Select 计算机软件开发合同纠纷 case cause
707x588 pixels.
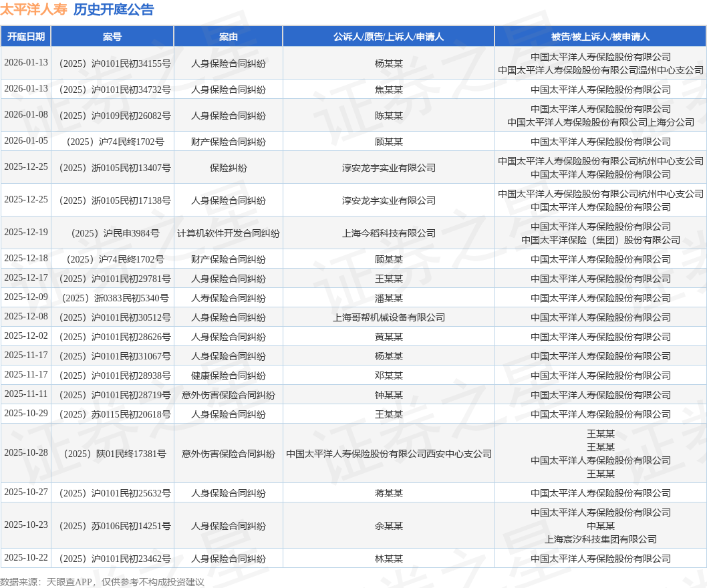(x=229, y=233)
